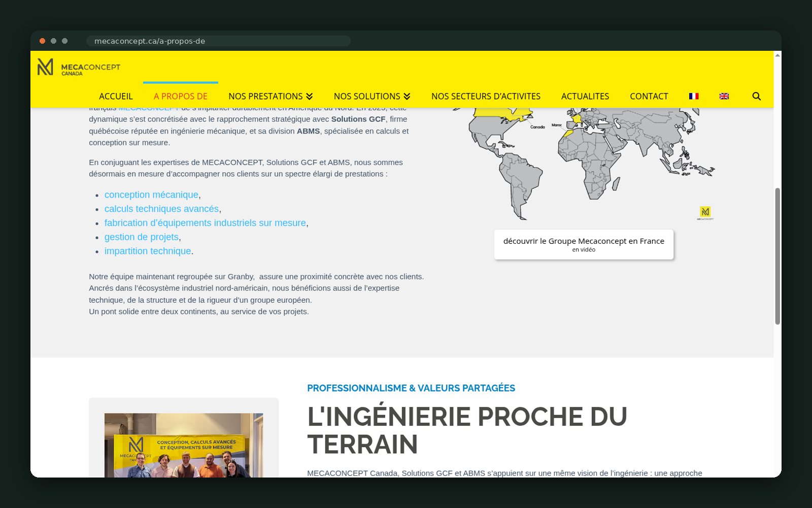Click the paragraph starting "En conjuguant les expertises"
This screenshot has height=508, width=812.
(246, 168)
